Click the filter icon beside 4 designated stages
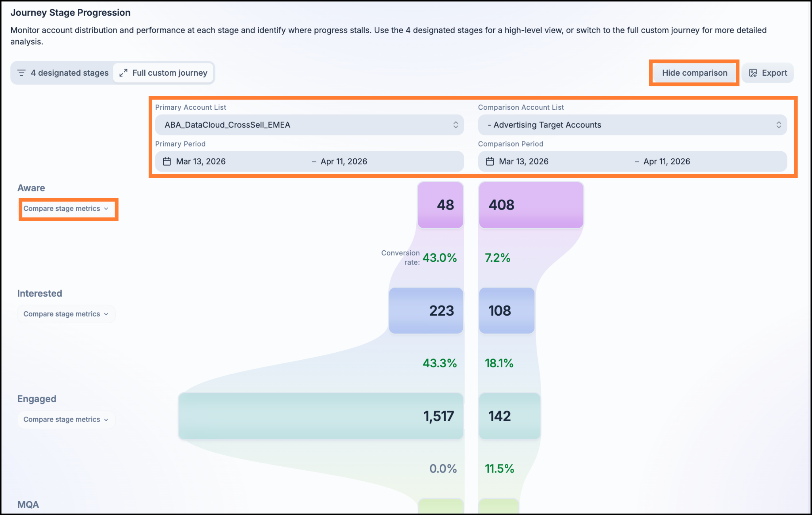The image size is (812, 515). click(x=21, y=73)
